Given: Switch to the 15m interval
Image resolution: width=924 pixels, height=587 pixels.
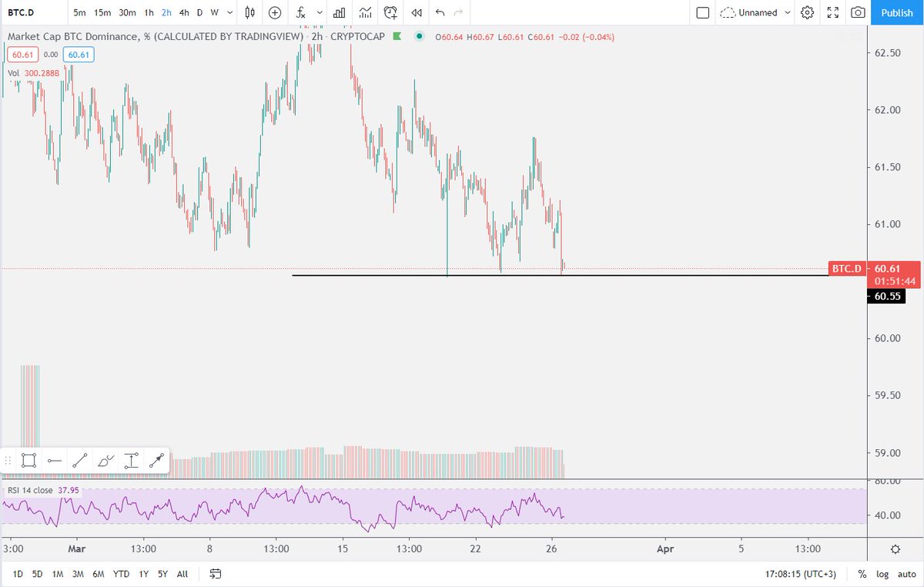Looking at the screenshot, I should [x=102, y=12].
